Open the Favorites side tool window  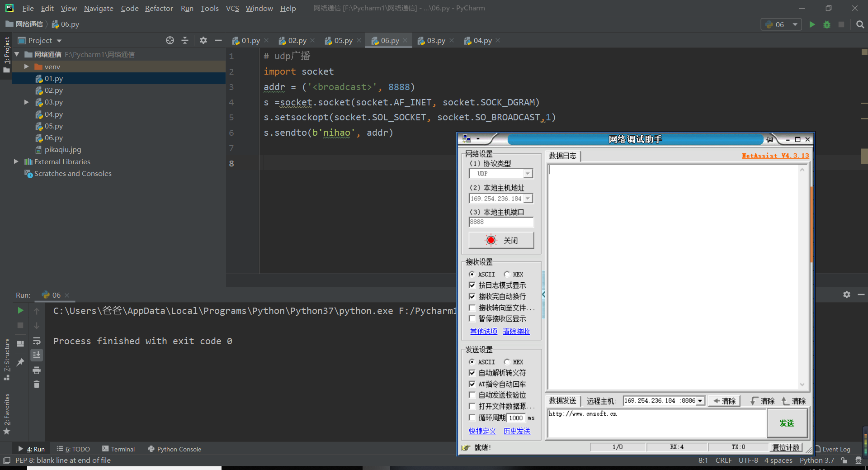pyautogui.click(x=7, y=413)
